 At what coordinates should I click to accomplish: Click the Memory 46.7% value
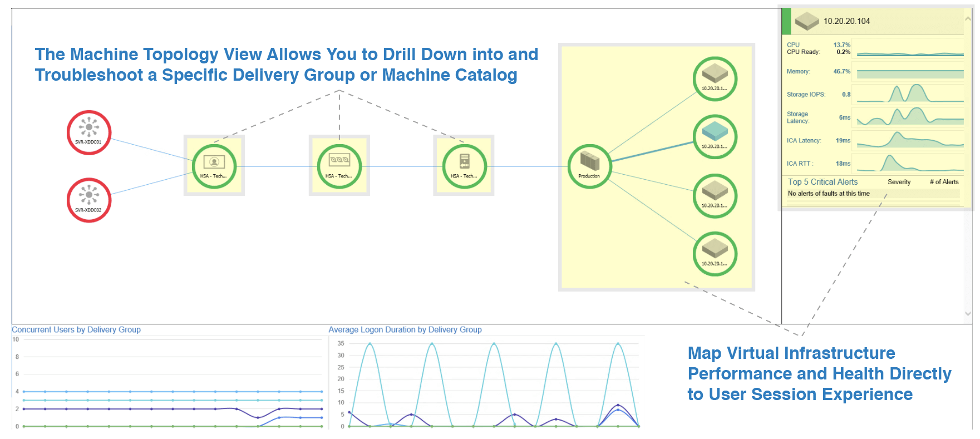point(841,71)
